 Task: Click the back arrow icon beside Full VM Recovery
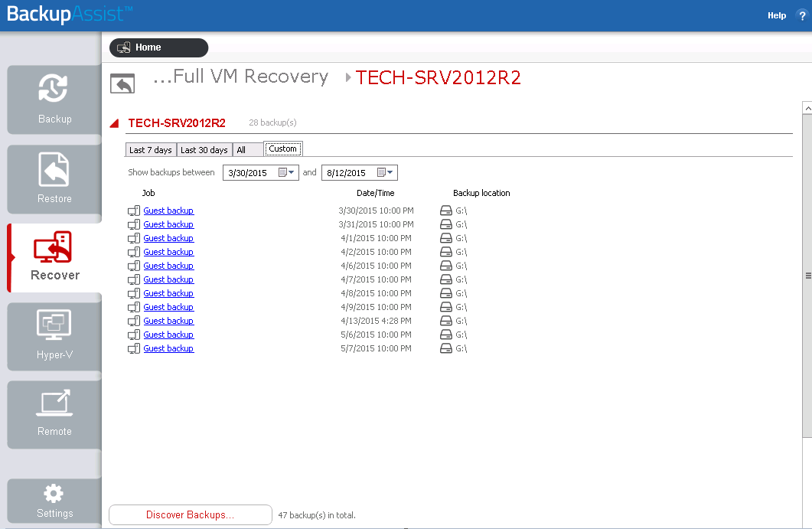tap(122, 83)
